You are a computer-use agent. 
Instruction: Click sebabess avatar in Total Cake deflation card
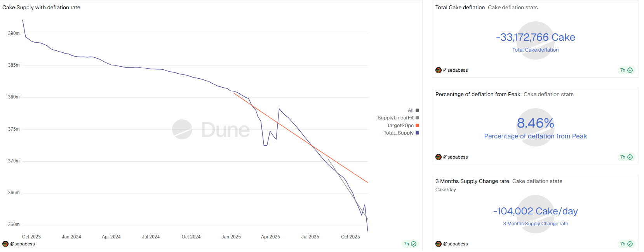click(439, 70)
